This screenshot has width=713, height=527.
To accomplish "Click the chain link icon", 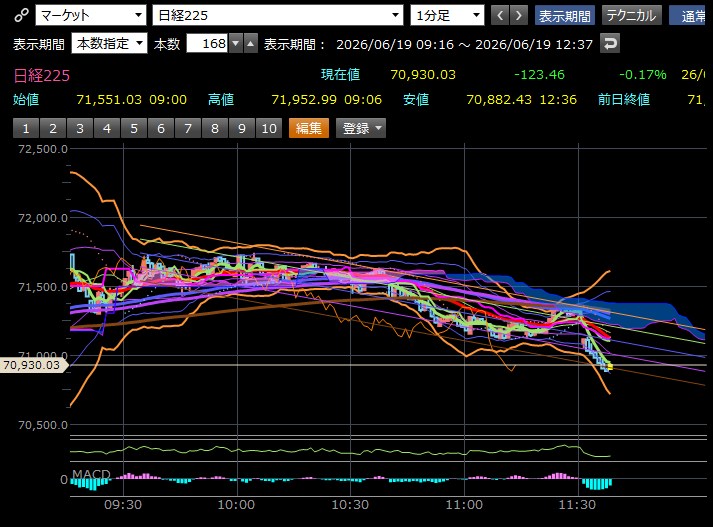I will click(21, 15).
